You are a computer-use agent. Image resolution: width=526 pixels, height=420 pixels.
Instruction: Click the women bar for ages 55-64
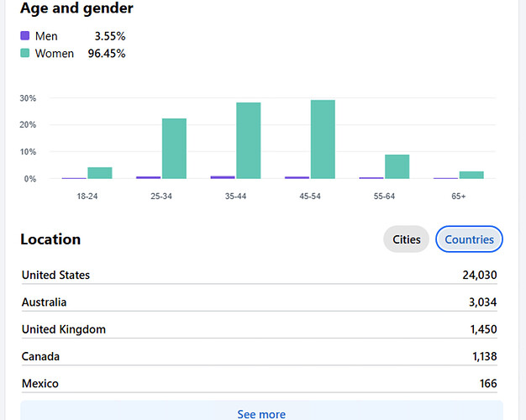coord(397,166)
